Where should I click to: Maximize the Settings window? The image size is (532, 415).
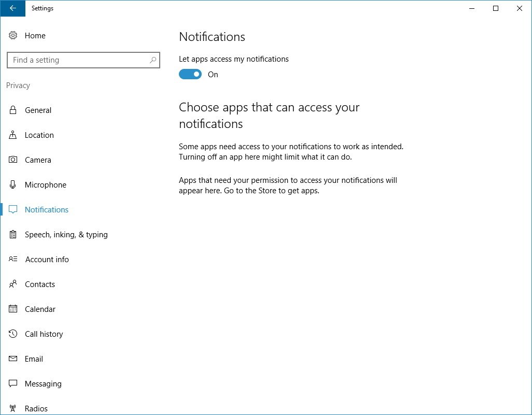pos(496,8)
